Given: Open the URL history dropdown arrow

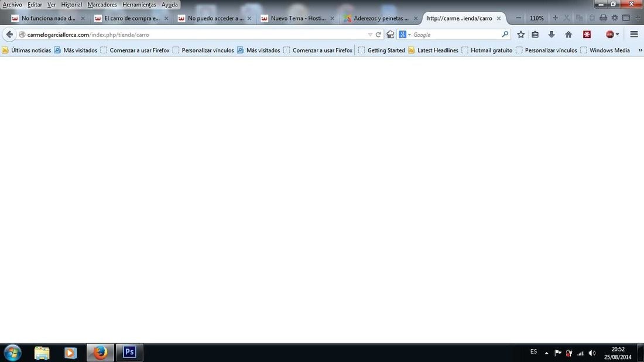Looking at the screenshot, I should 370,35.
